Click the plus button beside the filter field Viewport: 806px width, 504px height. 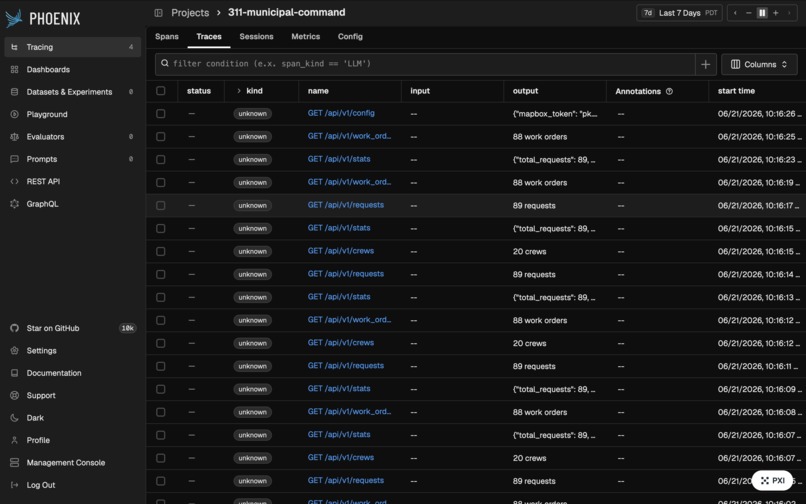pos(705,64)
